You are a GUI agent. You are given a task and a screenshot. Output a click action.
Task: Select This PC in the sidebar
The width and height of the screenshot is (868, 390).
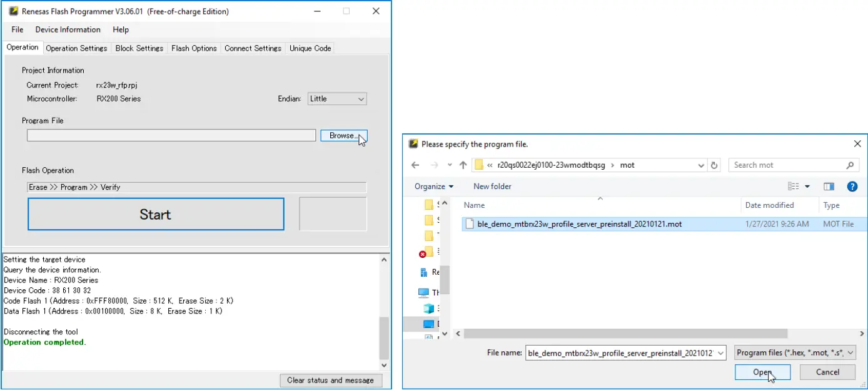pyautogui.click(x=434, y=292)
